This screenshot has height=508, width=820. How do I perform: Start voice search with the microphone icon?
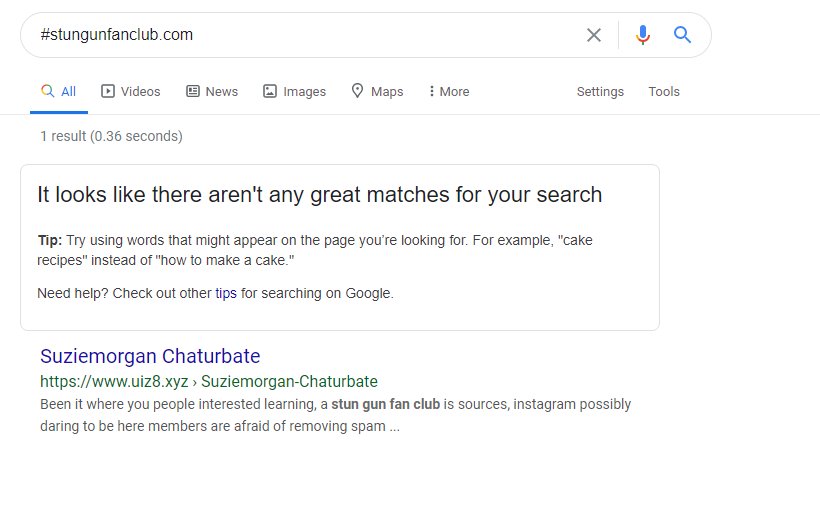643,35
